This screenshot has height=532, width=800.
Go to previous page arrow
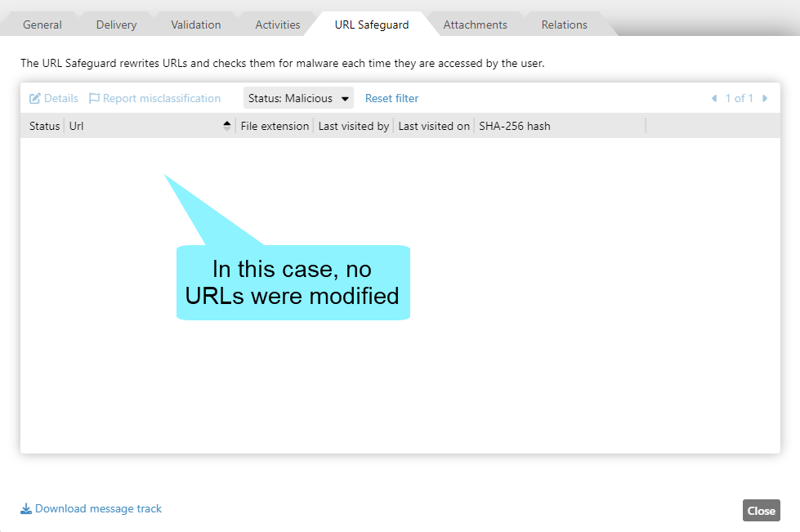714,98
